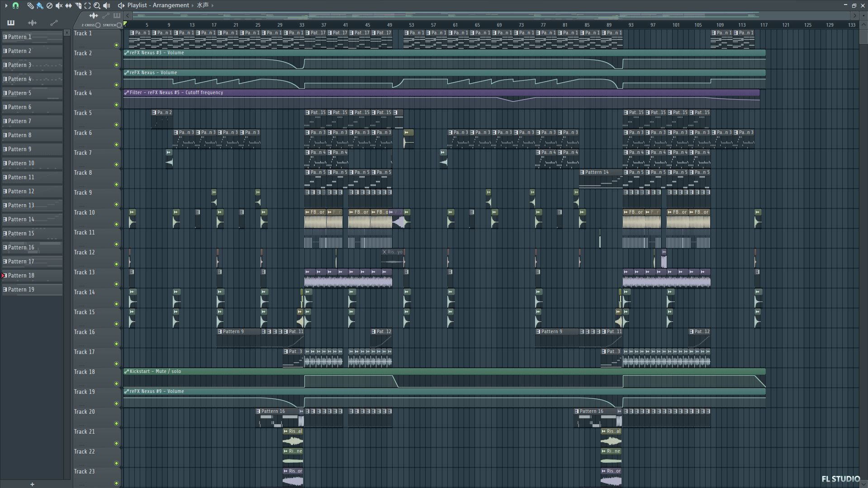The width and height of the screenshot is (868, 488).
Task: Click the Track 3 header label
Action: [x=83, y=73]
